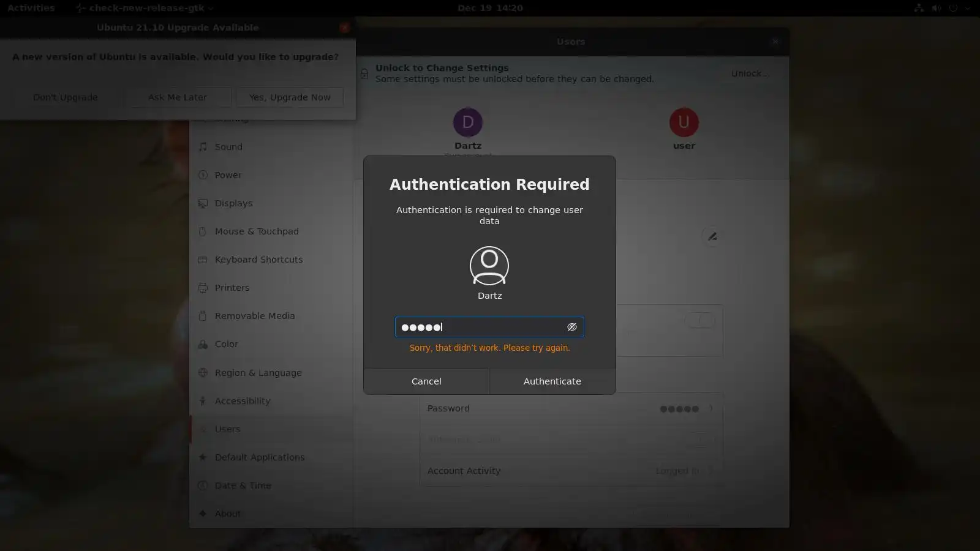980x551 pixels.
Task: Click the Authenticate button
Action: point(552,381)
